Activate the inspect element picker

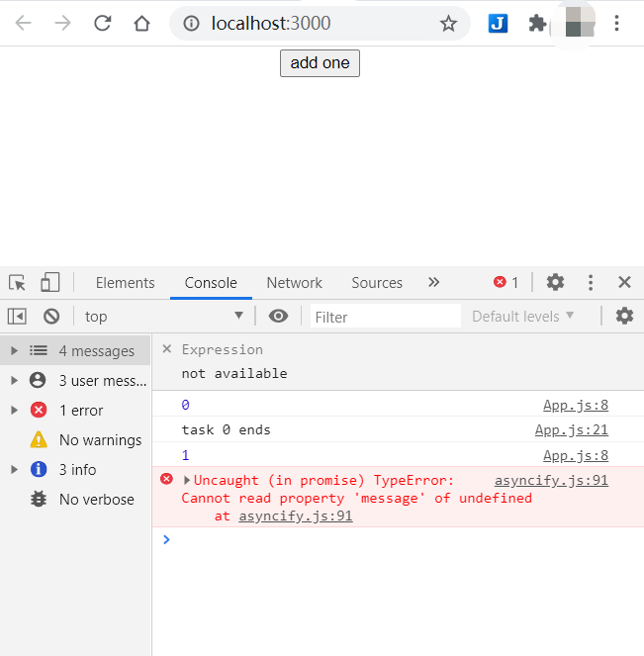pyautogui.click(x=17, y=283)
